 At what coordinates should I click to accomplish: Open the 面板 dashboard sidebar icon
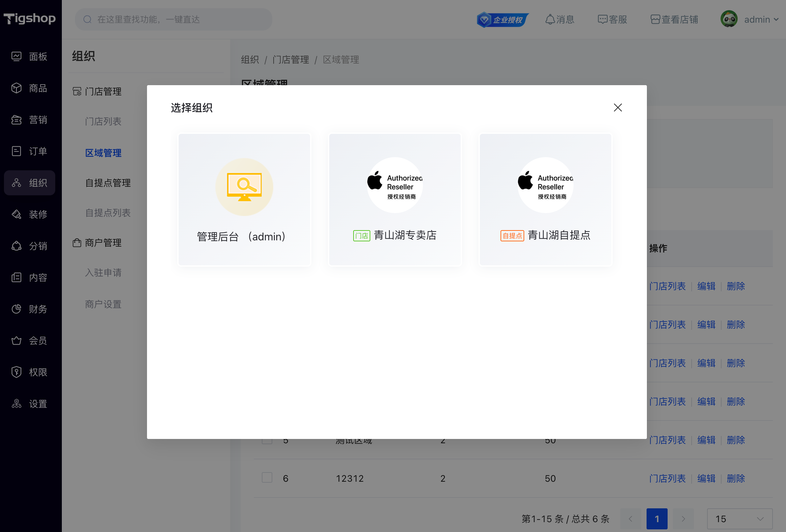(16, 57)
